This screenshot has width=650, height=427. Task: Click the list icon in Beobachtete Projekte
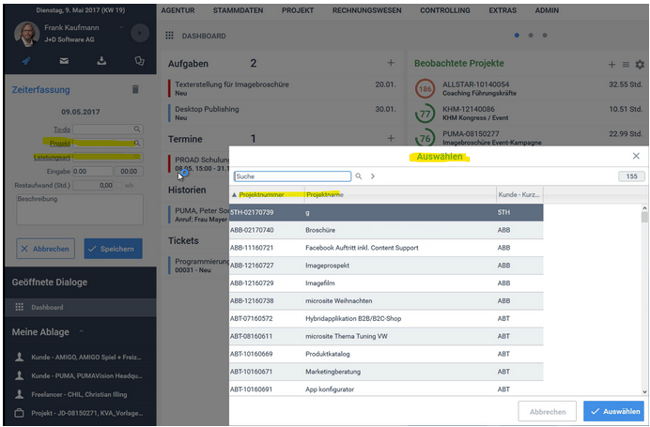click(626, 64)
